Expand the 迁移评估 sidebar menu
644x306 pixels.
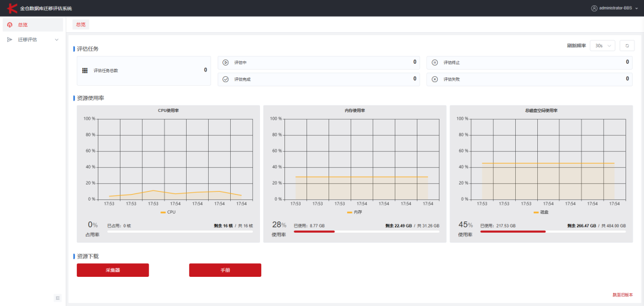click(x=33, y=40)
